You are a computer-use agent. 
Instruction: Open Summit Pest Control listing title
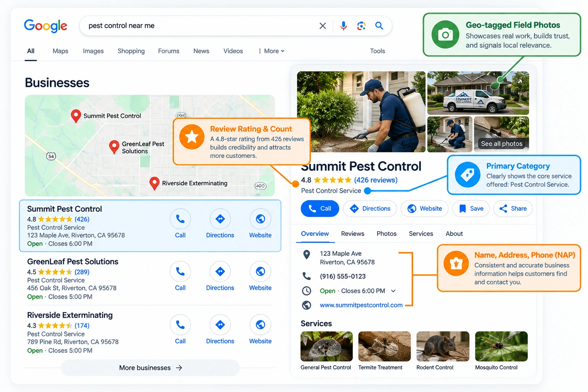(64, 209)
